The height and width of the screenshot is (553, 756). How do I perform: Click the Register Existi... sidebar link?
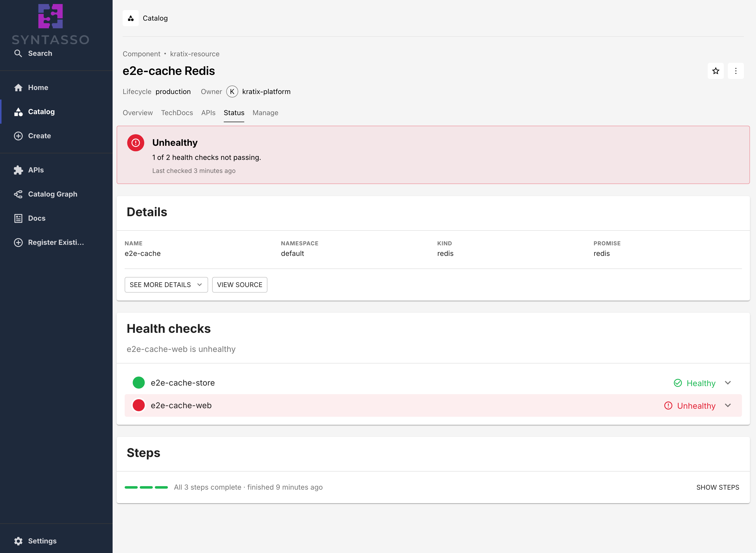click(x=56, y=242)
